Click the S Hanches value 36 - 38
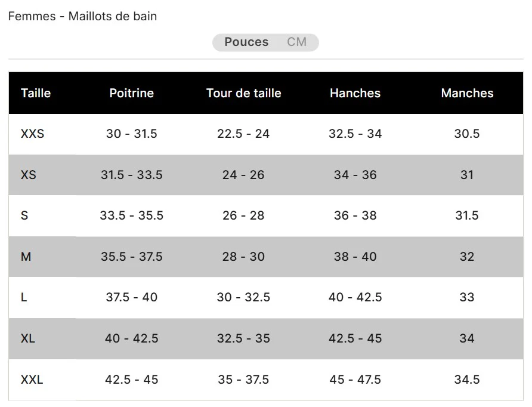The width and height of the screenshot is (532, 407). (355, 215)
